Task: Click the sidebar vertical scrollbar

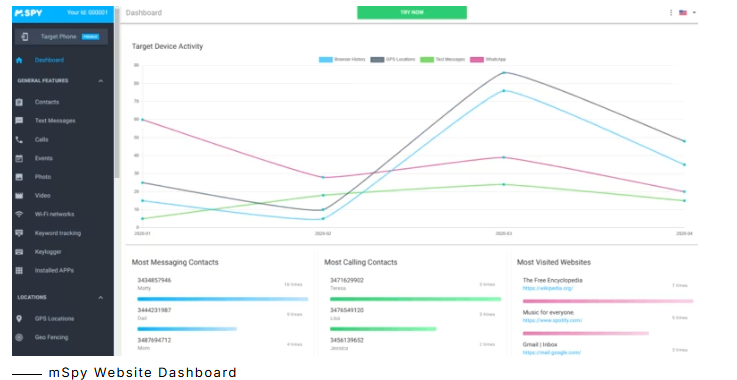Action: pyautogui.click(x=117, y=94)
